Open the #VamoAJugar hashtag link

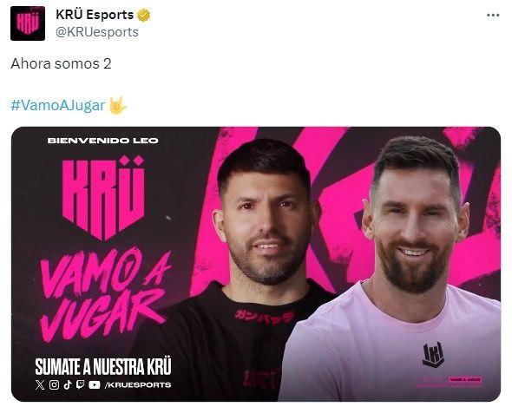tap(58, 105)
